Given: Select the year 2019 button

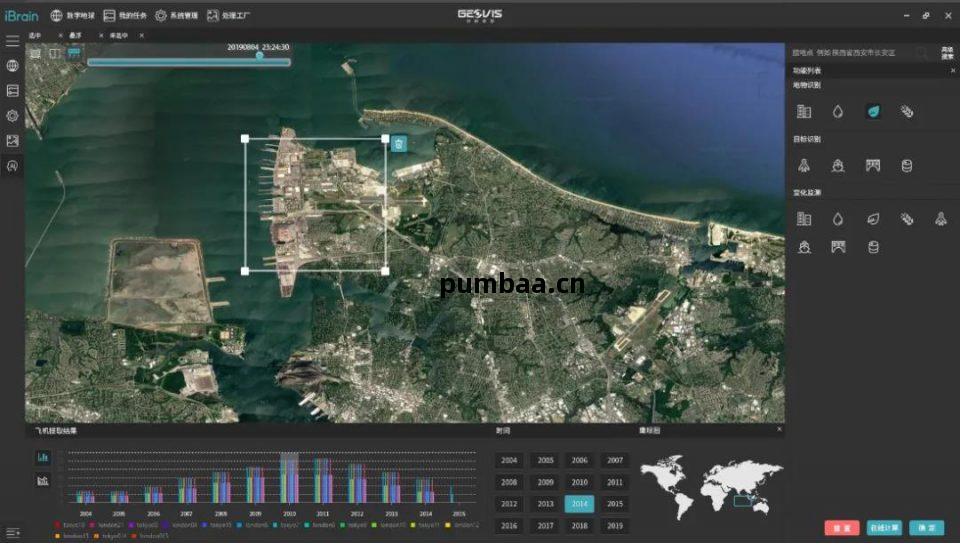Looking at the screenshot, I should [x=614, y=525].
